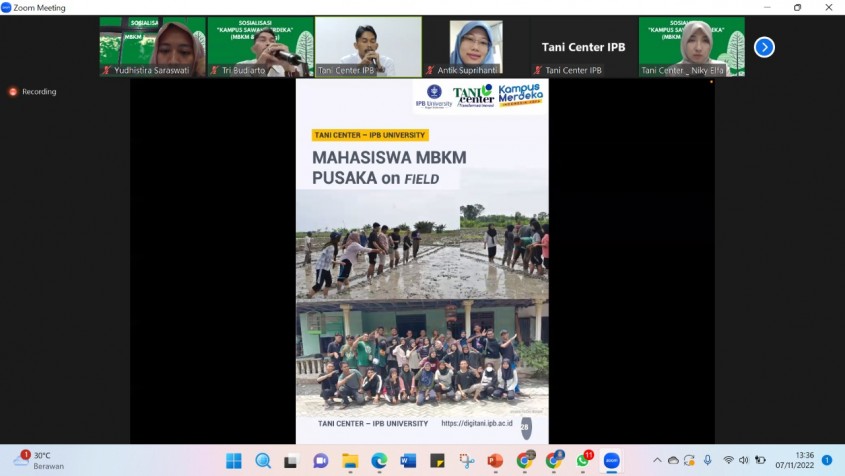Viewport: 845px width, 476px height.
Task: Open WhatsApp with 11 unread notifications
Action: point(583,460)
